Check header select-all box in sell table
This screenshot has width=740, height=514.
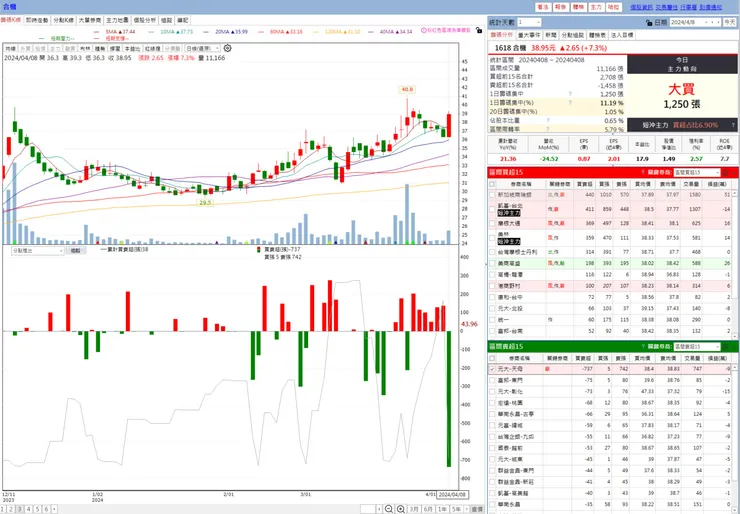click(x=492, y=358)
